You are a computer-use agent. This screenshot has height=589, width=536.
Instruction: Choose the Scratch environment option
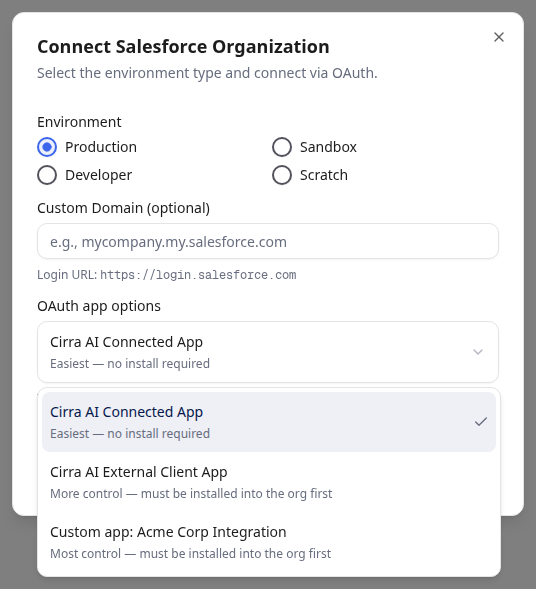point(282,175)
